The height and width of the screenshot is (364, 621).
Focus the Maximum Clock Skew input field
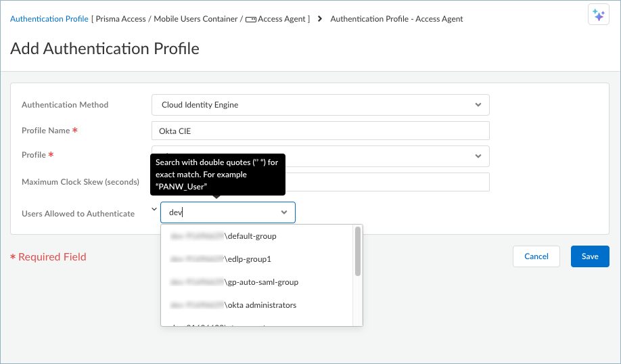[386, 182]
